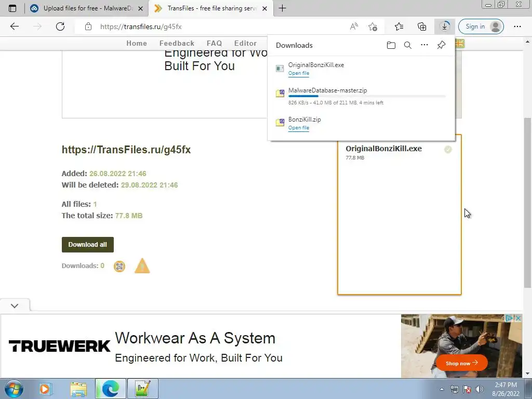Open the Feedback menu item

coord(177,44)
